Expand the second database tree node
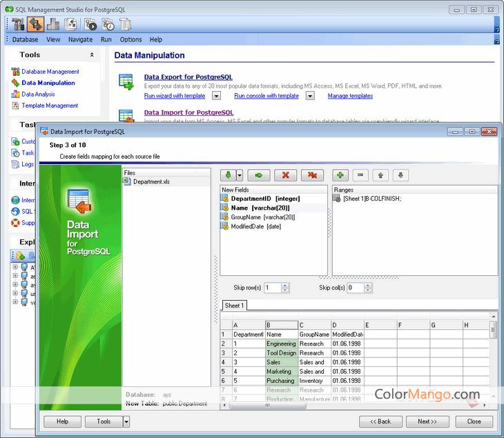Image resolution: width=504 pixels, height=438 pixels. click(15, 275)
